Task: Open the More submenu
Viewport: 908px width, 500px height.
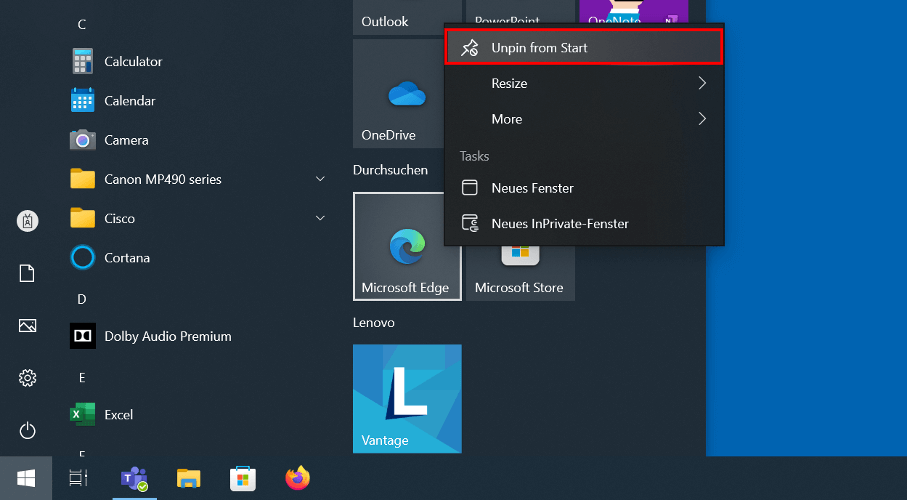Action: (x=583, y=119)
